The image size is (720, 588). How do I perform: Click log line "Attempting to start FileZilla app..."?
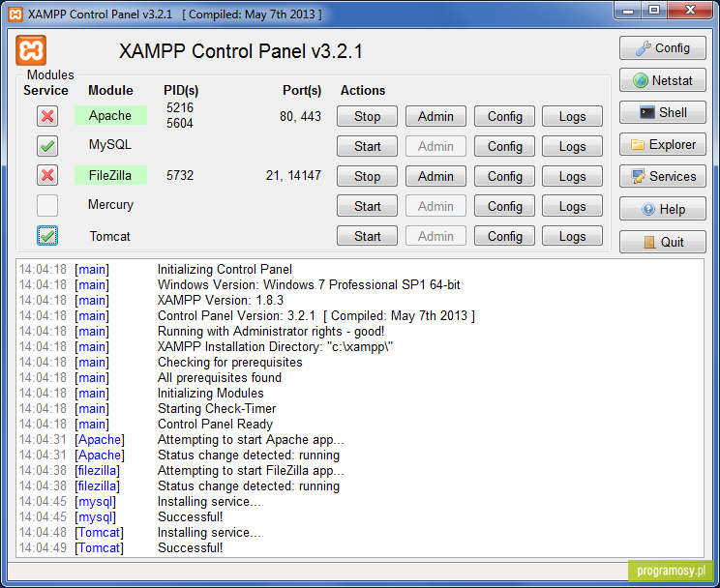pyautogui.click(x=251, y=470)
